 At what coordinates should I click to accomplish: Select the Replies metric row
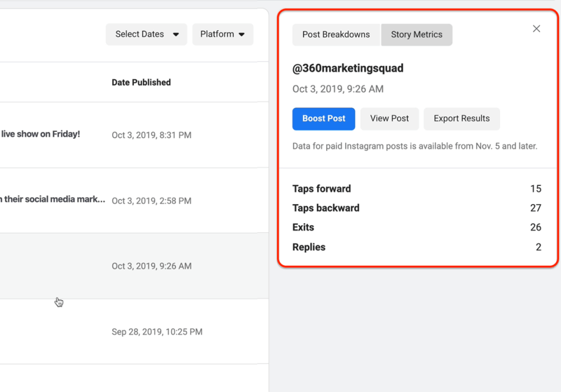pyautogui.click(x=417, y=247)
